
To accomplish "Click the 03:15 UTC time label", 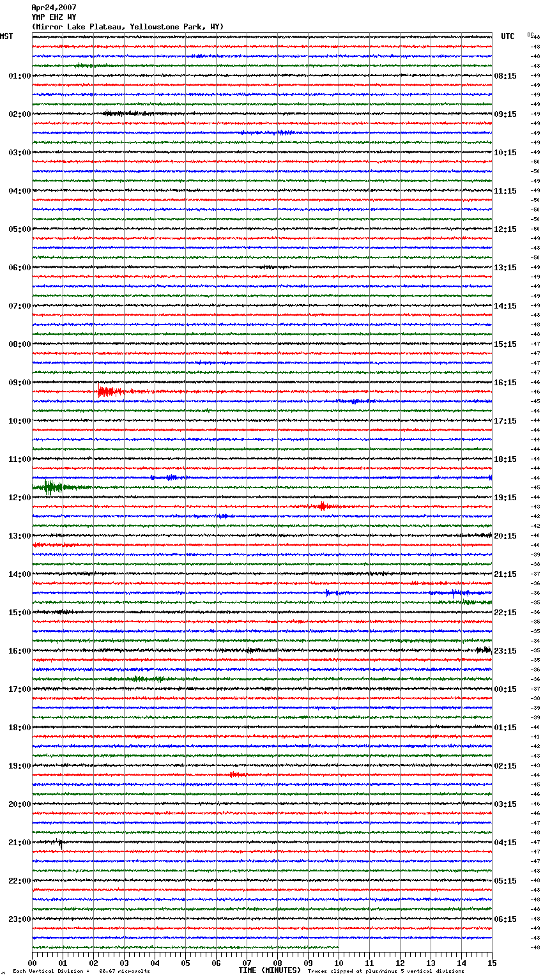I will click(505, 804).
